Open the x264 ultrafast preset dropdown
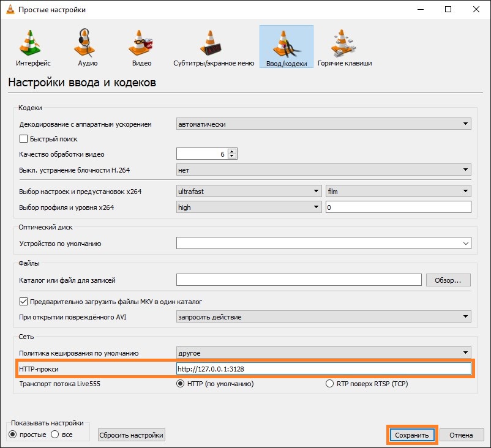 point(249,192)
